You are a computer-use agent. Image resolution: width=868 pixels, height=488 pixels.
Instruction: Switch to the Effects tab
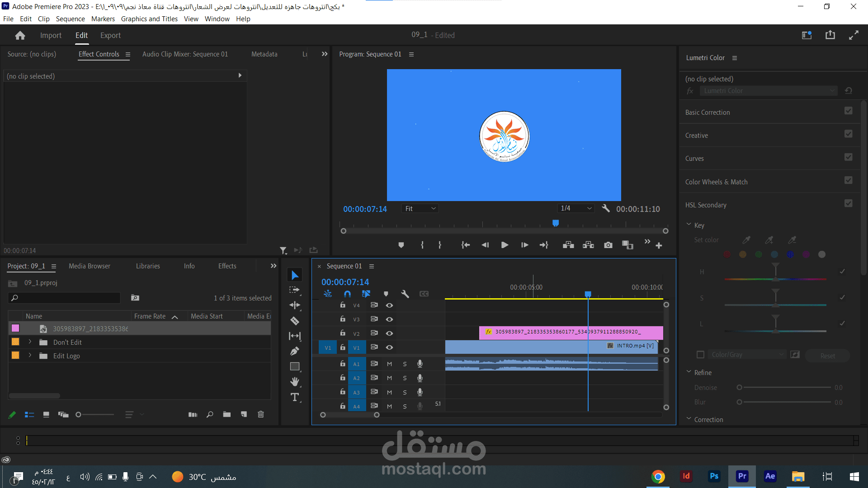tap(227, 266)
